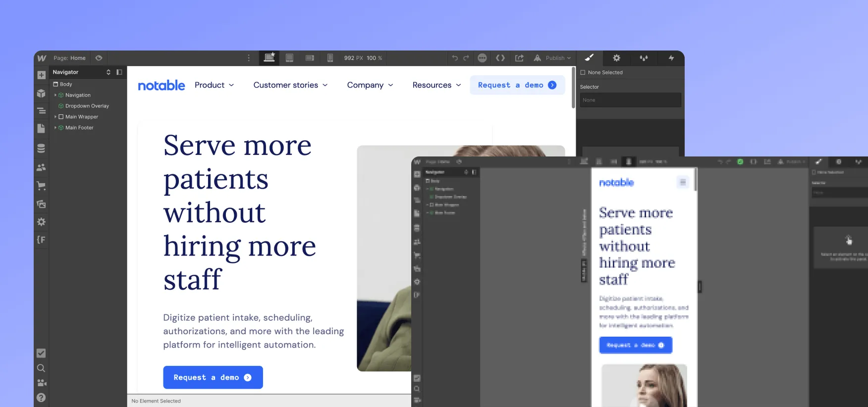Toggle the Preview eye icon

[99, 58]
